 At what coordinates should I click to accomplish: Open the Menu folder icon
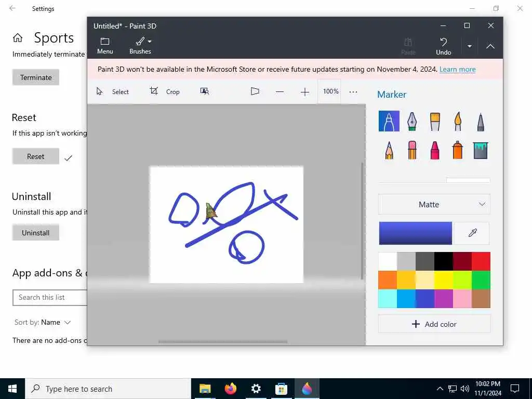(105, 46)
